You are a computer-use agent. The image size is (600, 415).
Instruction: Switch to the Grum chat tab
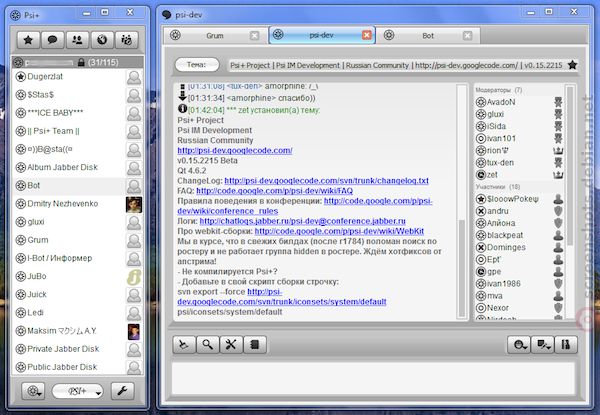215,36
